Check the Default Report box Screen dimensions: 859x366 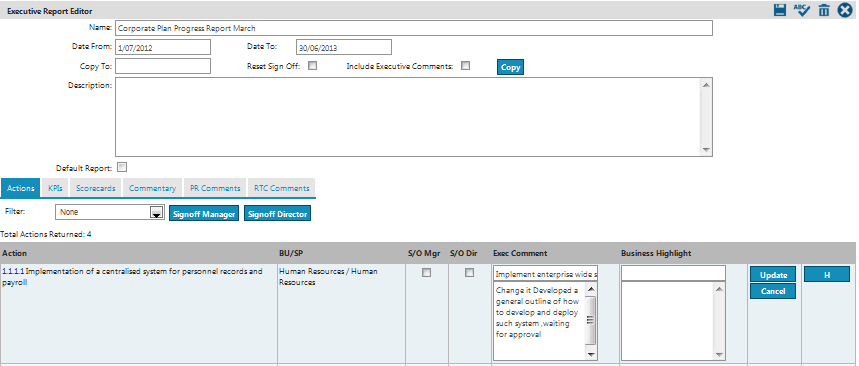[x=122, y=168]
